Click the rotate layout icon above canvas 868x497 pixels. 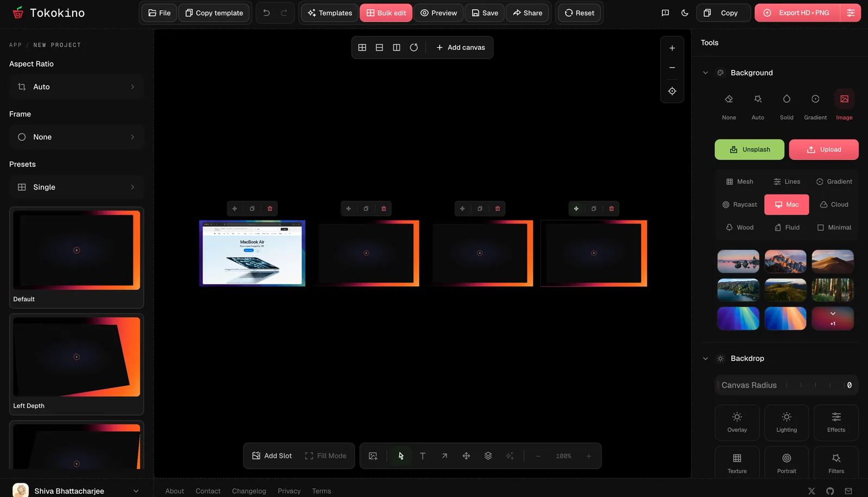pos(414,48)
